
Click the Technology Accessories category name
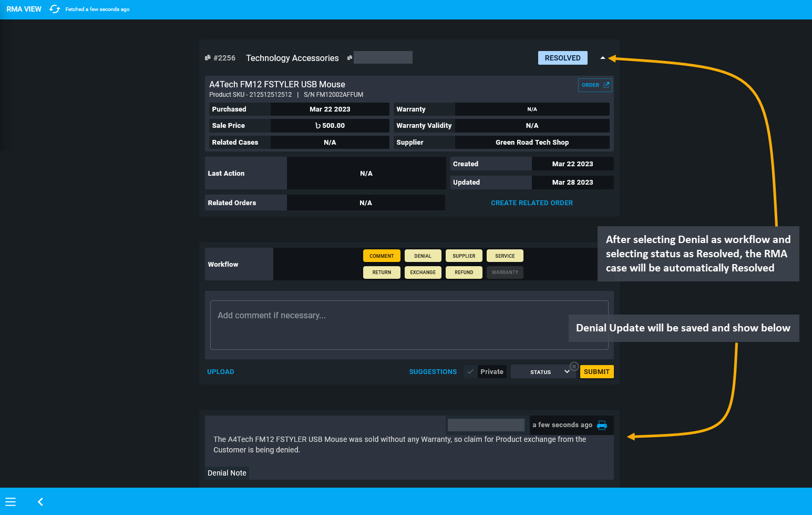[292, 58]
